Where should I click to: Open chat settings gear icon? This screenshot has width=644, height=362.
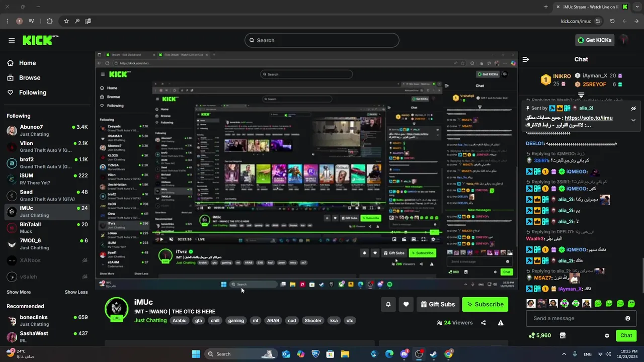pos(607,335)
